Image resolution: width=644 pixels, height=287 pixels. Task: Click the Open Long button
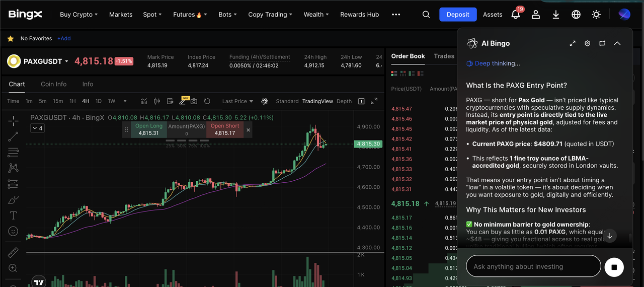coord(148,129)
